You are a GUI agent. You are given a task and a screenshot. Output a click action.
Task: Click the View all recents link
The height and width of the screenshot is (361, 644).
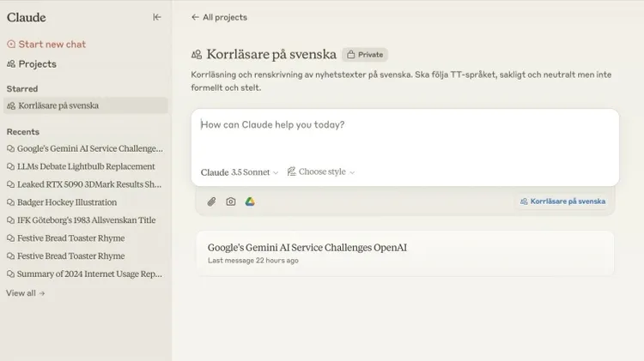[25, 293]
